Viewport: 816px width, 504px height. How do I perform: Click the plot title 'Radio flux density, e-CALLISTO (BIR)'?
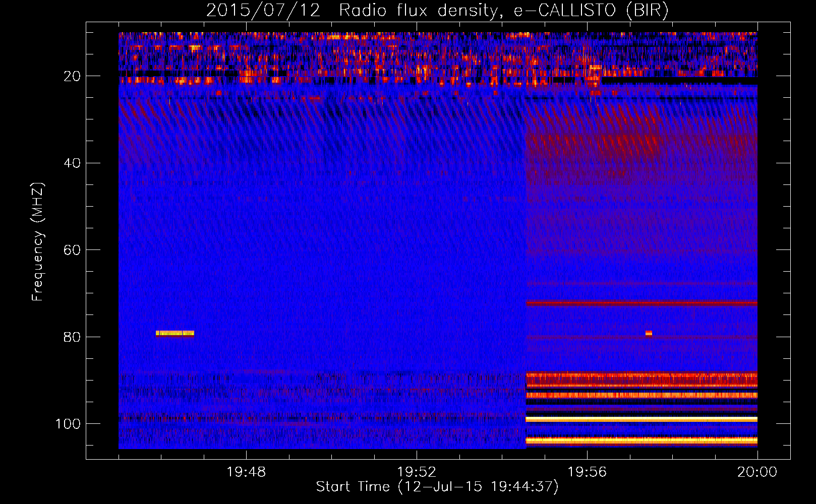coord(503,10)
